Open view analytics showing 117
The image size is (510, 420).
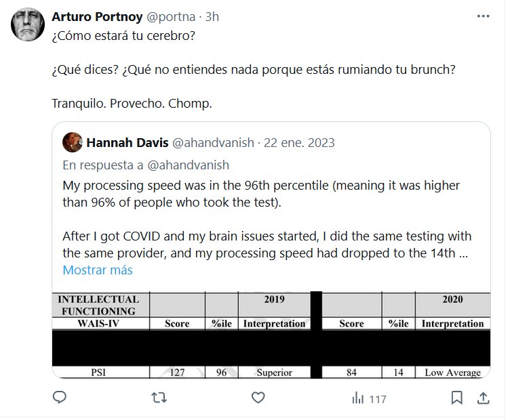click(x=368, y=398)
